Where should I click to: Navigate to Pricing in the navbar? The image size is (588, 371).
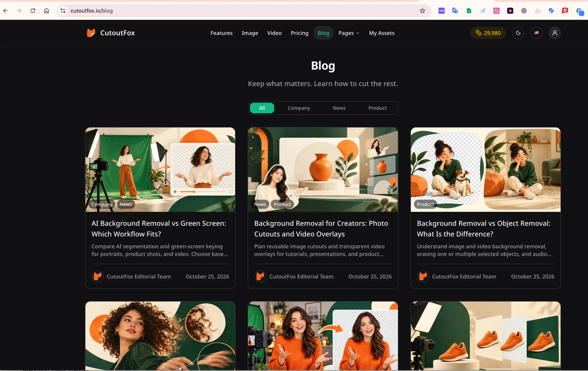[x=300, y=33]
